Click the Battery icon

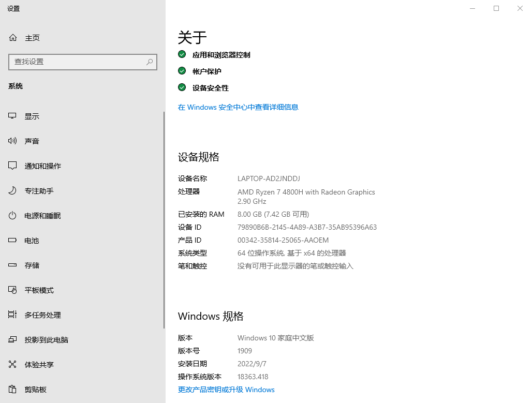[x=12, y=240]
